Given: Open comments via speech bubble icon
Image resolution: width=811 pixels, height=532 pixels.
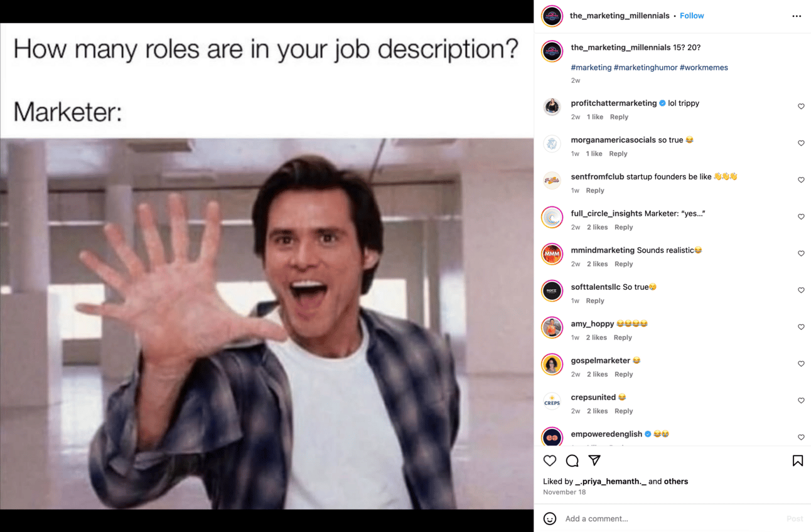Looking at the screenshot, I should (x=572, y=461).
